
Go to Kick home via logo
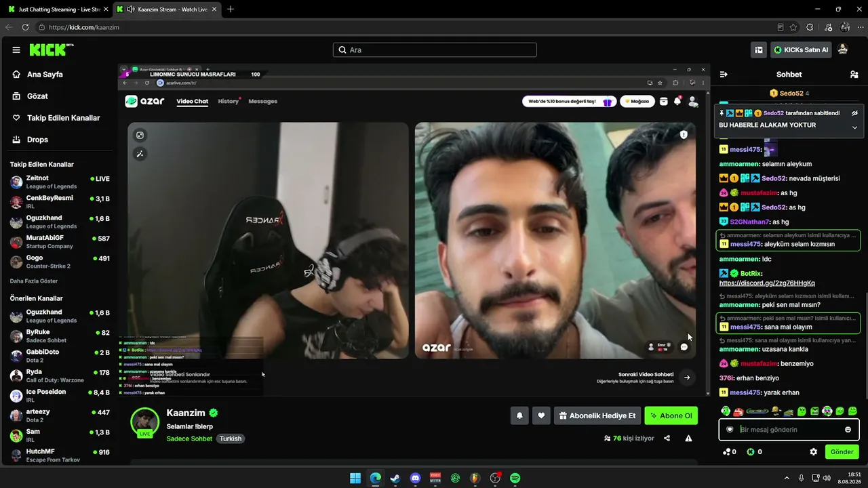pyautogui.click(x=51, y=49)
